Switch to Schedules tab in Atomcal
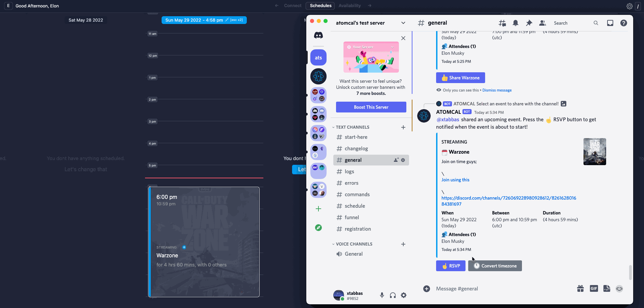Image resolution: width=644 pixels, height=308 pixels. coord(320,6)
